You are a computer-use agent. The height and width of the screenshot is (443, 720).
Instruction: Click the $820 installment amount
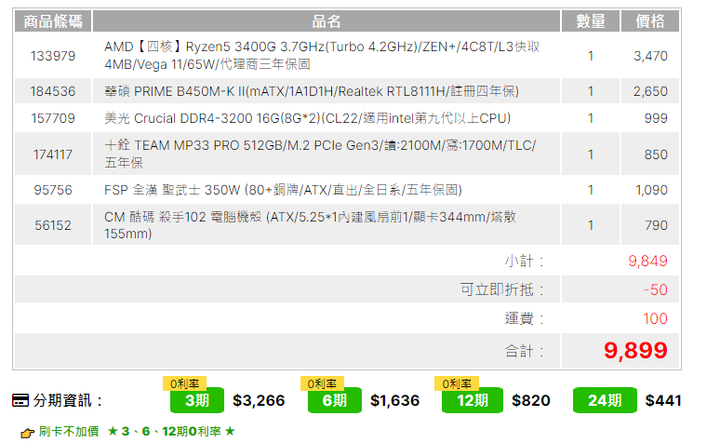tap(531, 400)
